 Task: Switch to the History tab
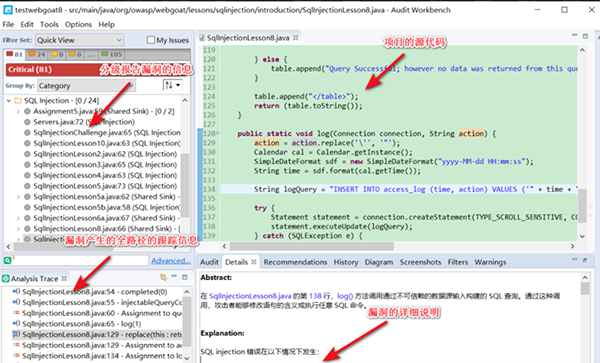[346, 262]
